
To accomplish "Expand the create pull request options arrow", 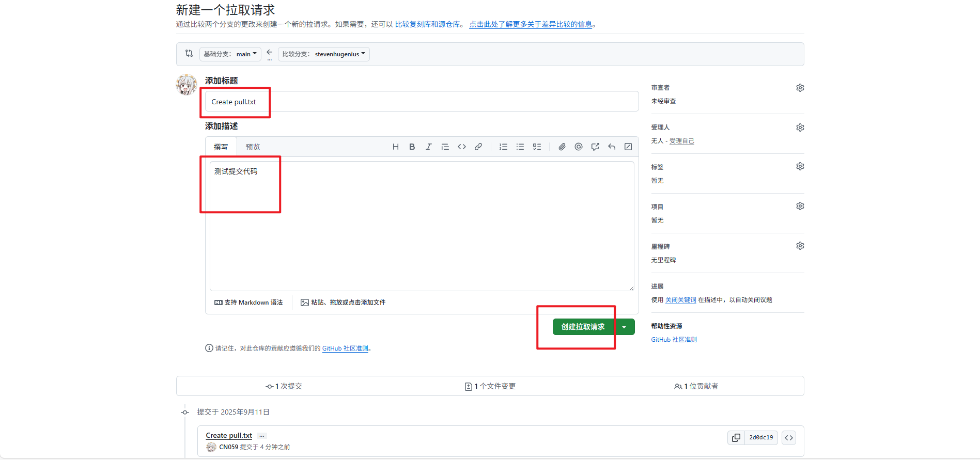I will pos(624,327).
